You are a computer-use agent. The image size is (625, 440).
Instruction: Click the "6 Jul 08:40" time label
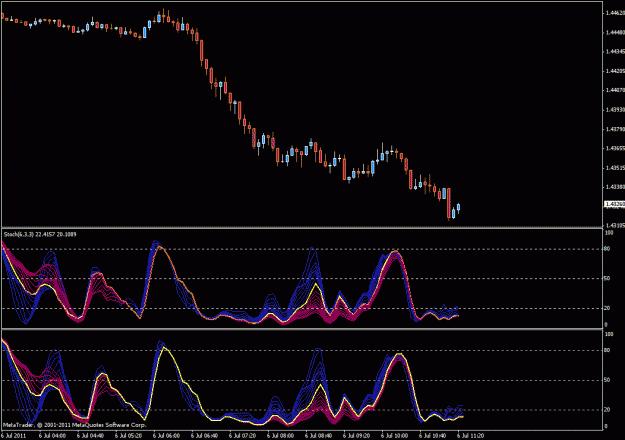318,436
